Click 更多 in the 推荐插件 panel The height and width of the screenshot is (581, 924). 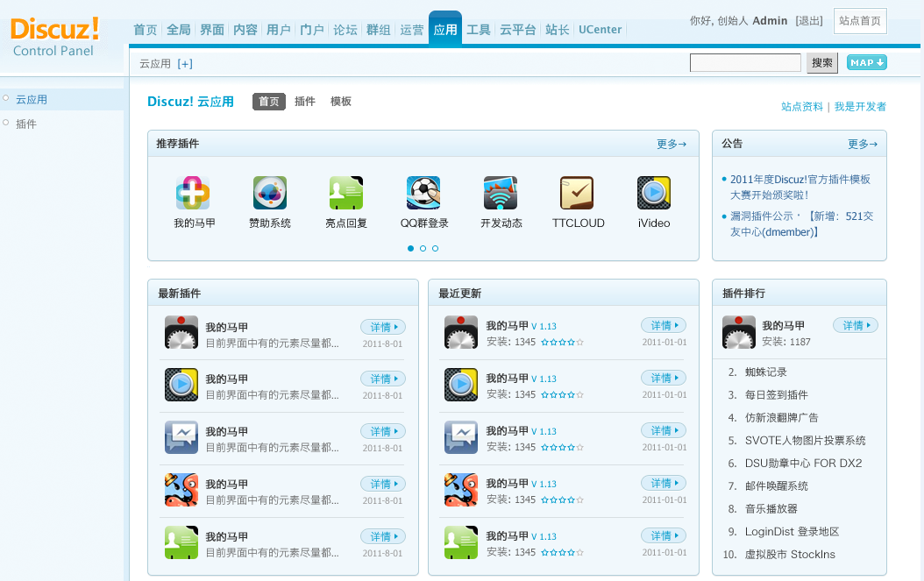[672, 144]
